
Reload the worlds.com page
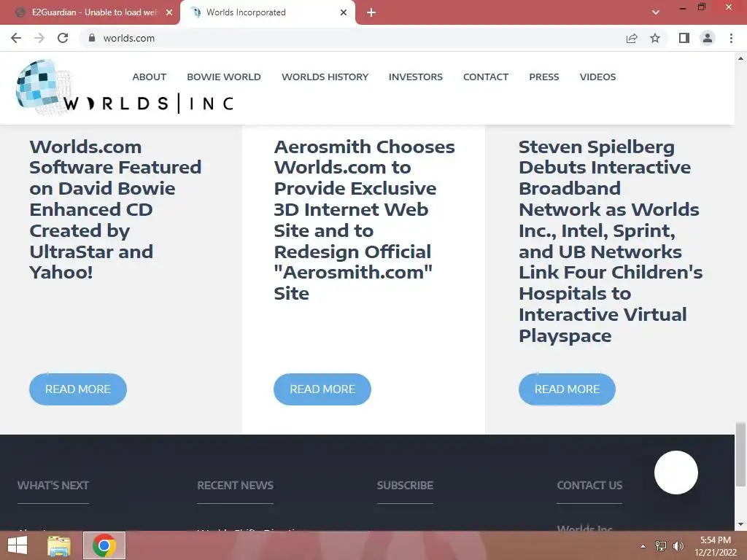pos(63,38)
